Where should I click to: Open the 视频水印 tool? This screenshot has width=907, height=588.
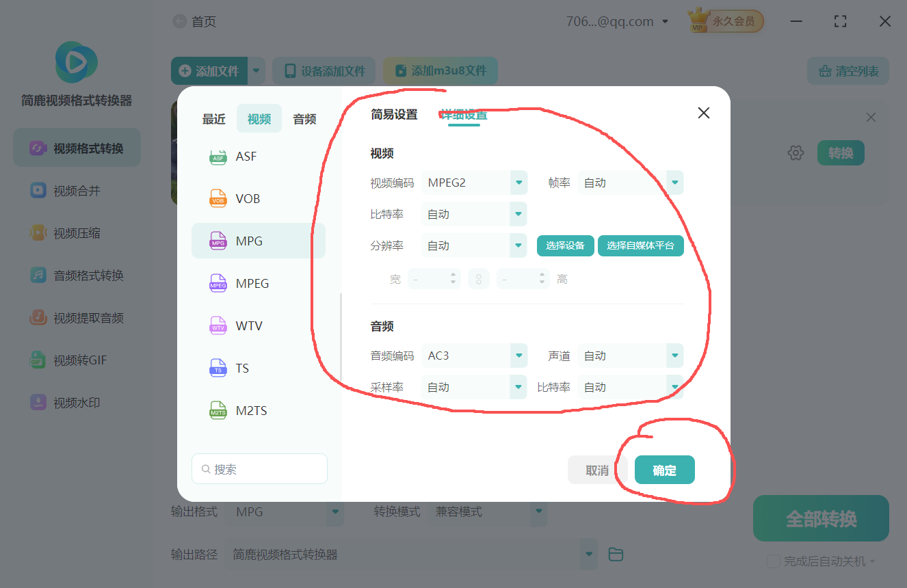tap(76, 402)
